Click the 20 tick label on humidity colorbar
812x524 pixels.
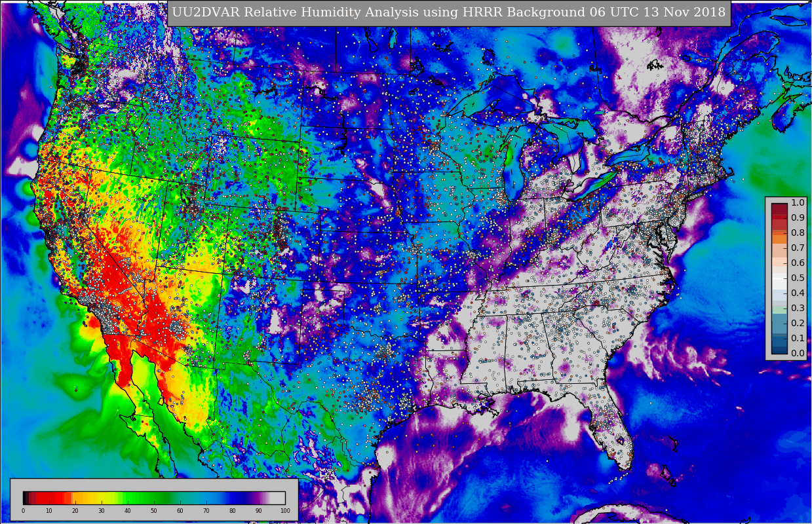pyautogui.click(x=75, y=511)
